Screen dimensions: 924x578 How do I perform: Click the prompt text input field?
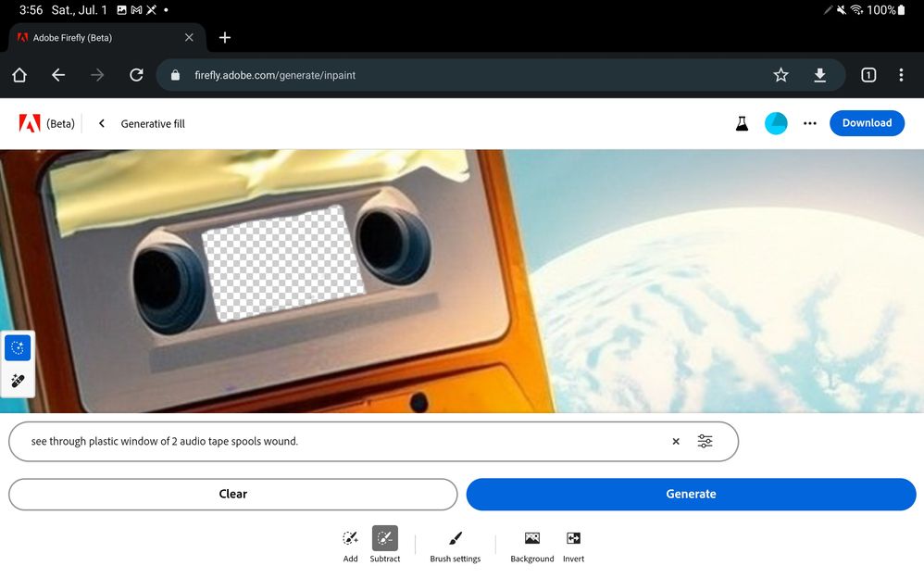coord(374,441)
